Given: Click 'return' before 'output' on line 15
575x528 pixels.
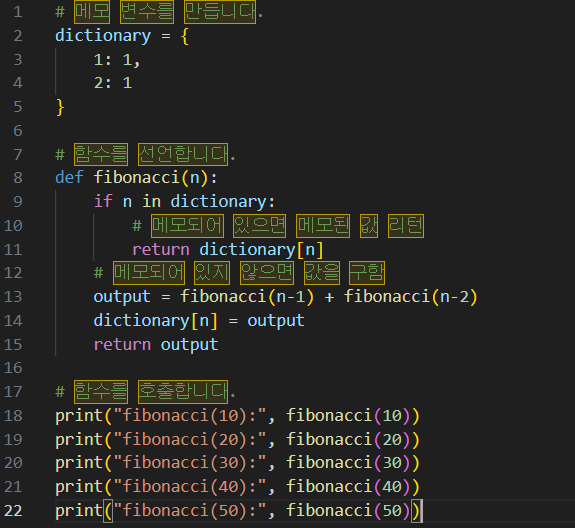Looking at the screenshot, I should tap(122, 345).
